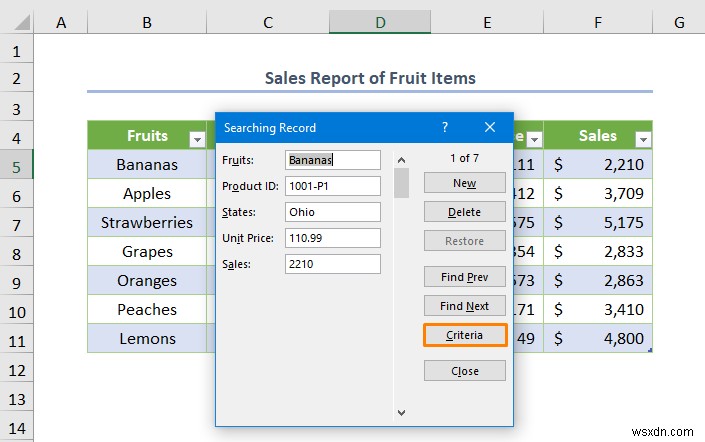Click the scroll up arrow in dialog
Screen dimensions: 705x442
[402, 160]
